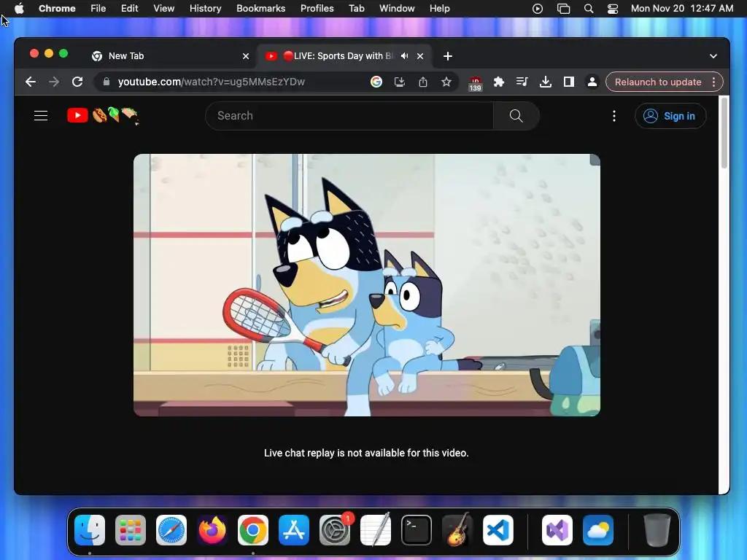The image size is (747, 560).
Task: Click the Sign in button
Action: pyautogui.click(x=670, y=116)
